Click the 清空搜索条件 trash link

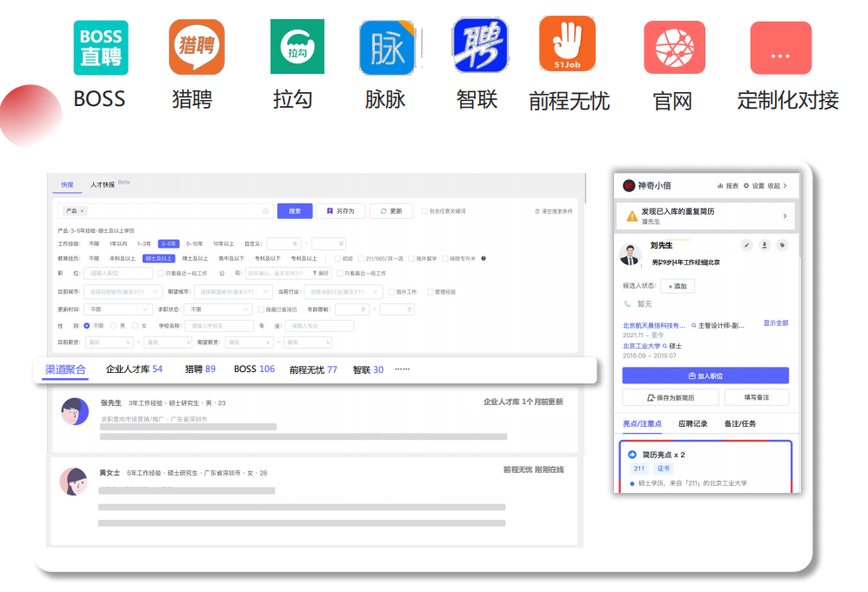coord(553,211)
